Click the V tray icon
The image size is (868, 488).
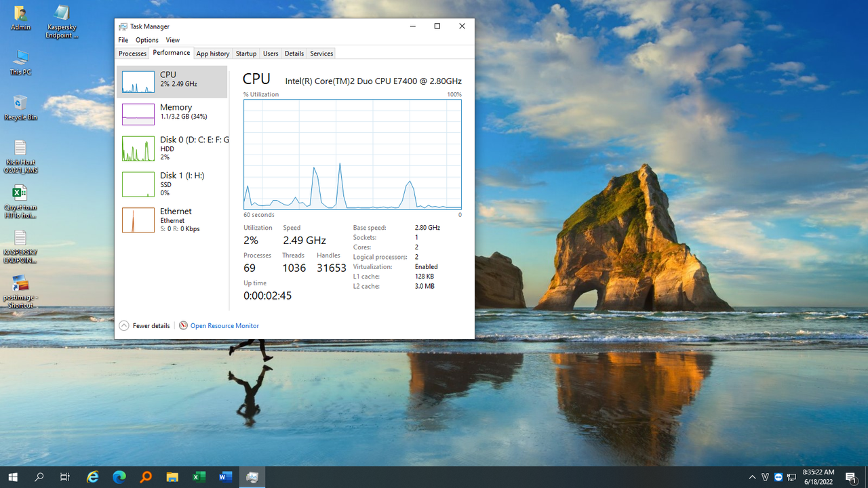765,477
